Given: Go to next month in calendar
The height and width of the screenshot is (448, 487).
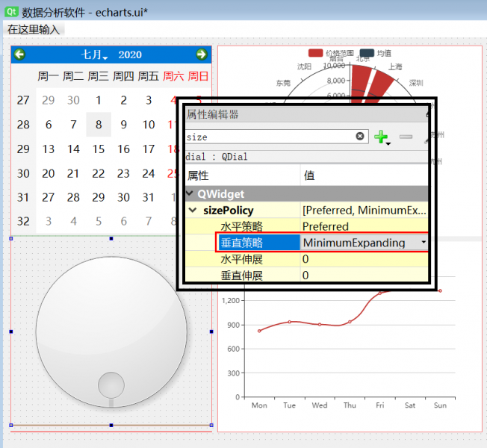Looking at the screenshot, I should coord(201,55).
